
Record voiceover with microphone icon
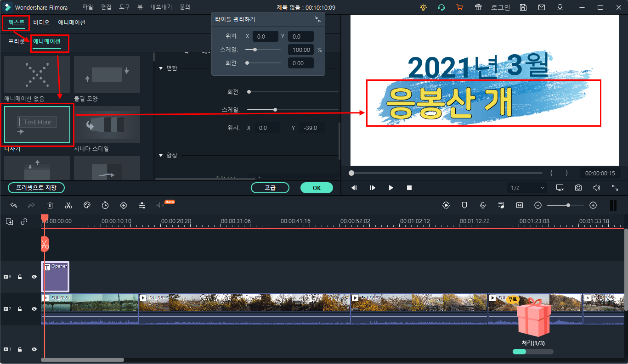tap(483, 205)
